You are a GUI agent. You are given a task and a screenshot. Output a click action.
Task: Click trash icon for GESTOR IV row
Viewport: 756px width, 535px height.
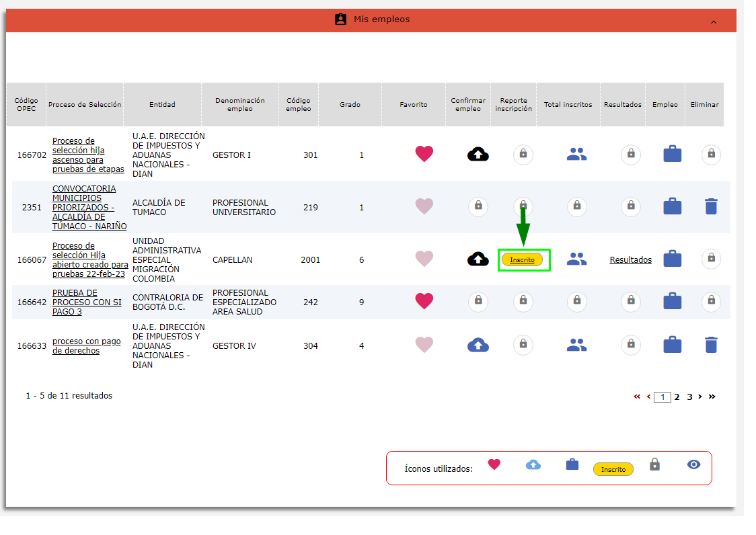tap(711, 345)
